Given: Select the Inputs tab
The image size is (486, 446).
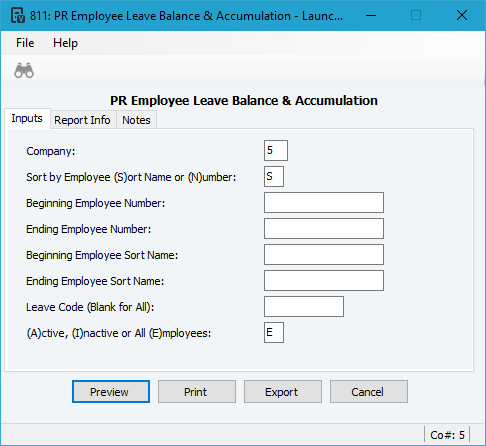Looking at the screenshot, I should (27, 118).
